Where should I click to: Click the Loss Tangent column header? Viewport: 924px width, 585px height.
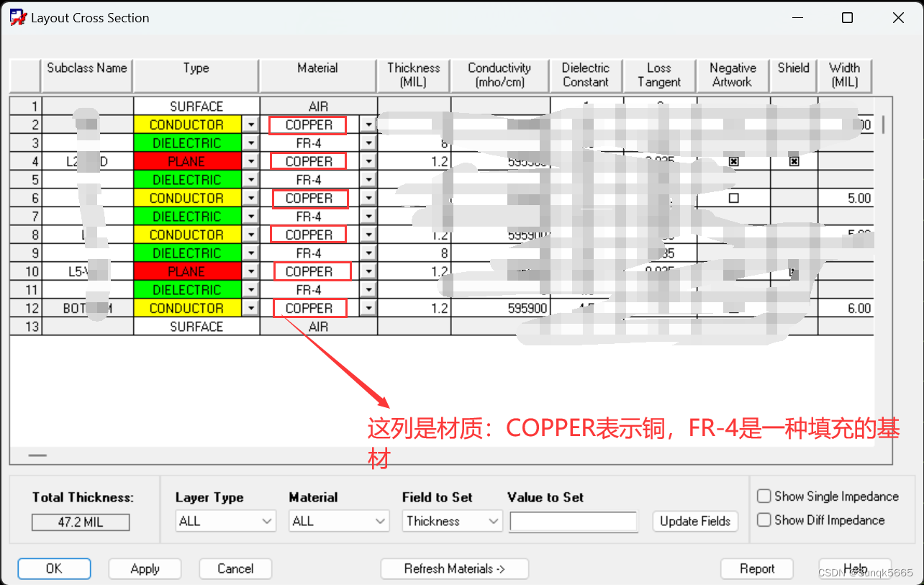[x=659, y=75]
